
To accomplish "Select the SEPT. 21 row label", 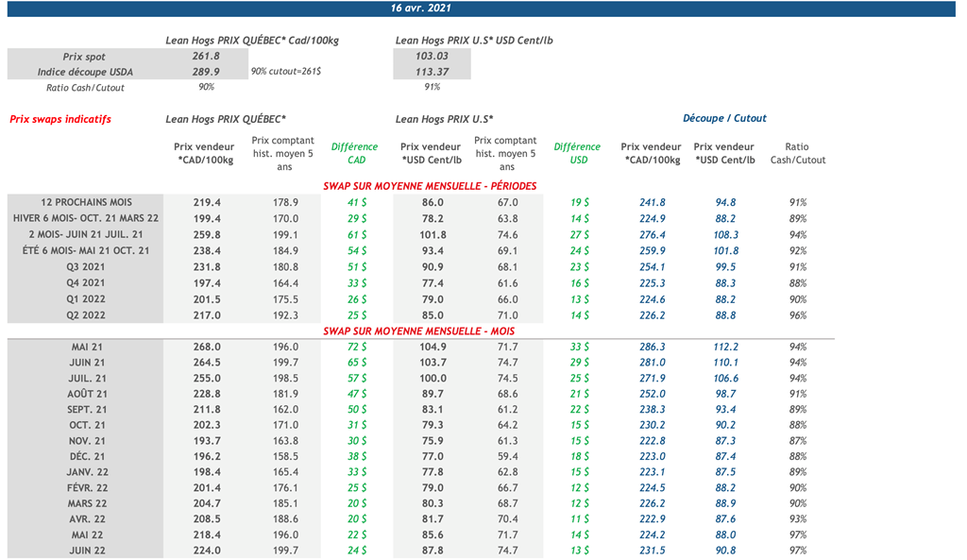I will point(87,410).
